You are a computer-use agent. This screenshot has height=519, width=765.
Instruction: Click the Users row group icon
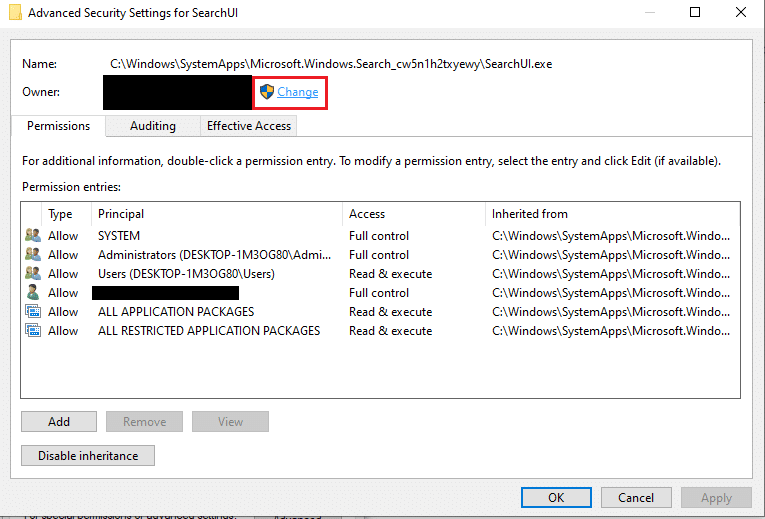pos(33,274)
